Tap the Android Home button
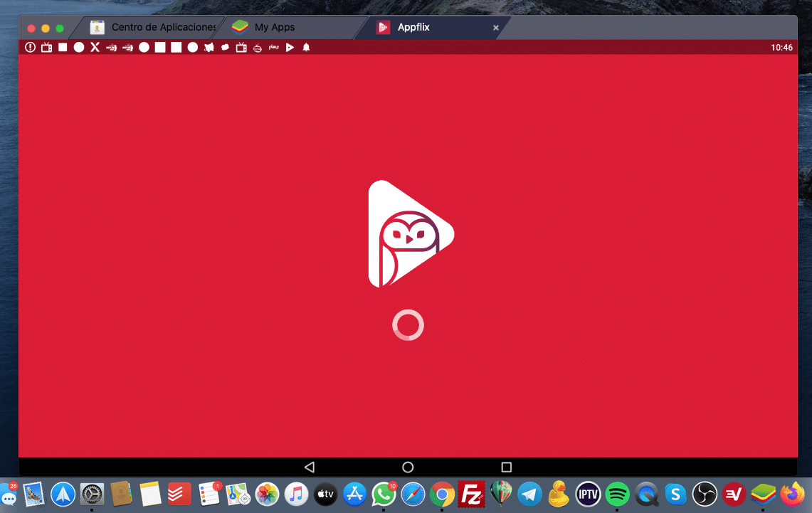The image size is (812, 513). [x=407, y=467]
